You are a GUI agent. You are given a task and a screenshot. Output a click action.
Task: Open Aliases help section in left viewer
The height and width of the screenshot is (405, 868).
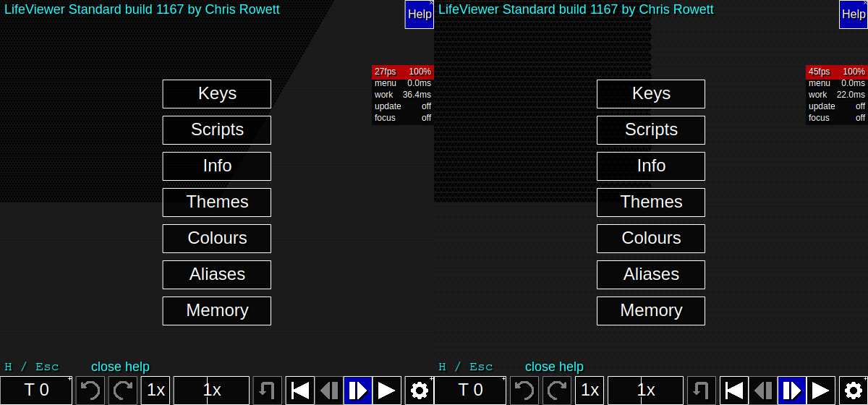pyautogui.click(x=217, y=275)
